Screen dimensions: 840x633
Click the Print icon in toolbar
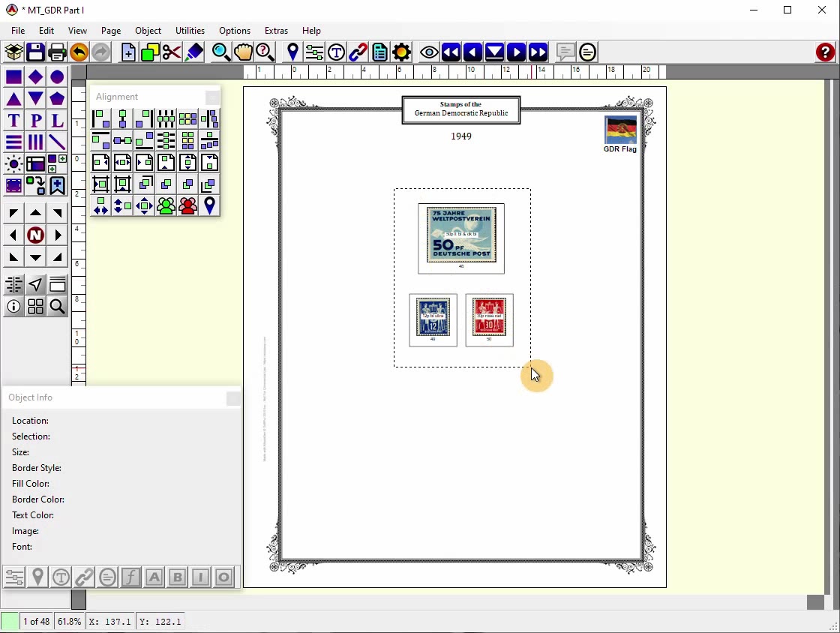[57, 52]
